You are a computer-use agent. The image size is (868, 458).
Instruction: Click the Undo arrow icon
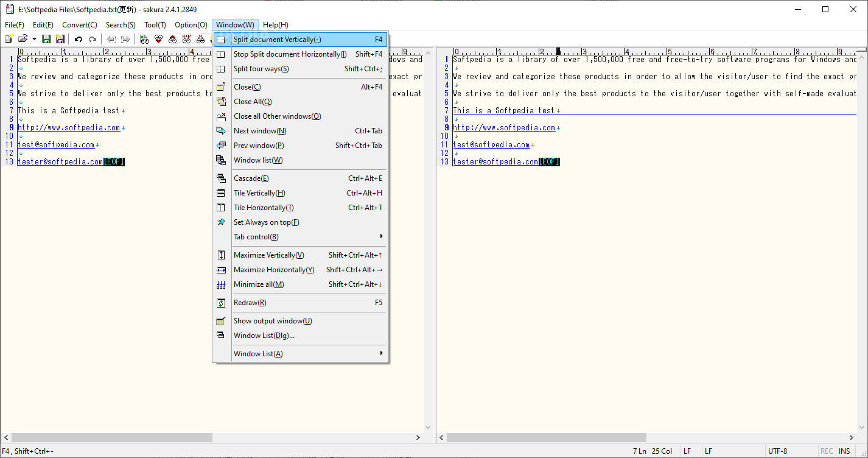click(x=79, y=39)
